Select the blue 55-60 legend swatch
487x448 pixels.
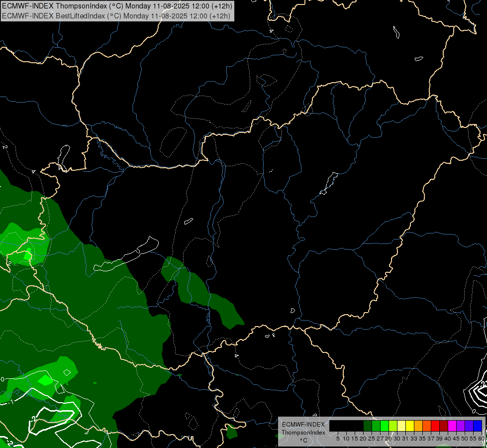(478, 426)
